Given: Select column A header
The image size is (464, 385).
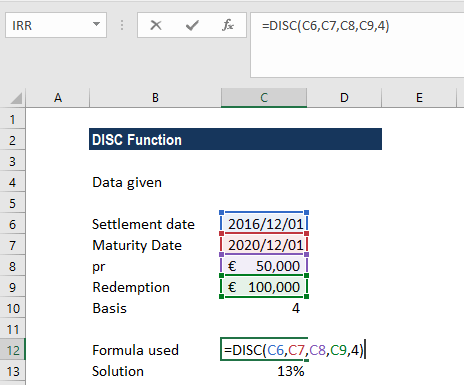Looking at the screenshot, I should (58, 98).
